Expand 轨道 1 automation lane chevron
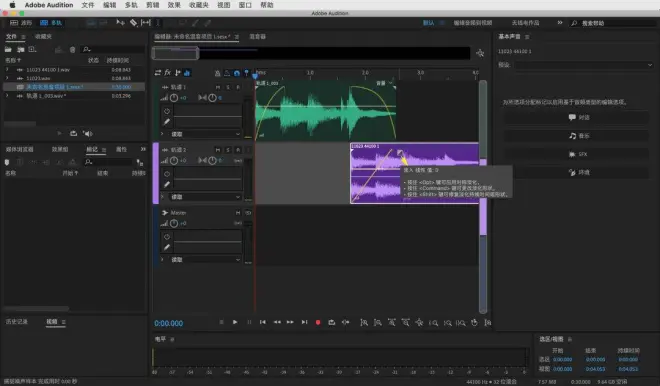This screenshot has height=386, width=660. point(162,134)
